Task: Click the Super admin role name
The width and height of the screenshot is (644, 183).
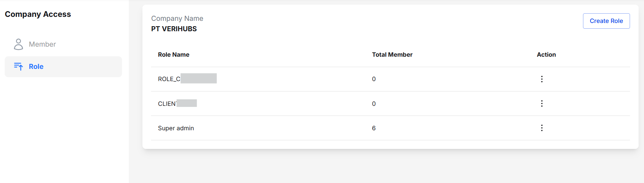Action: (176, 128)
